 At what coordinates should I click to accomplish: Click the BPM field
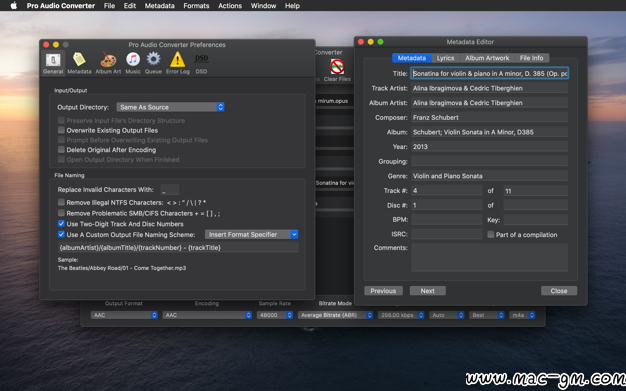(x=447, y=220)
